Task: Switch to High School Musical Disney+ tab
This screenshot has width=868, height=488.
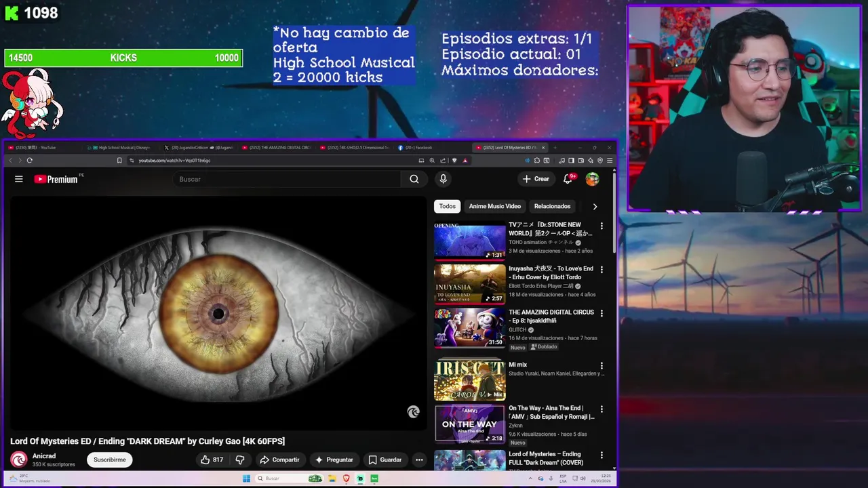Action: tap(122, 148)
